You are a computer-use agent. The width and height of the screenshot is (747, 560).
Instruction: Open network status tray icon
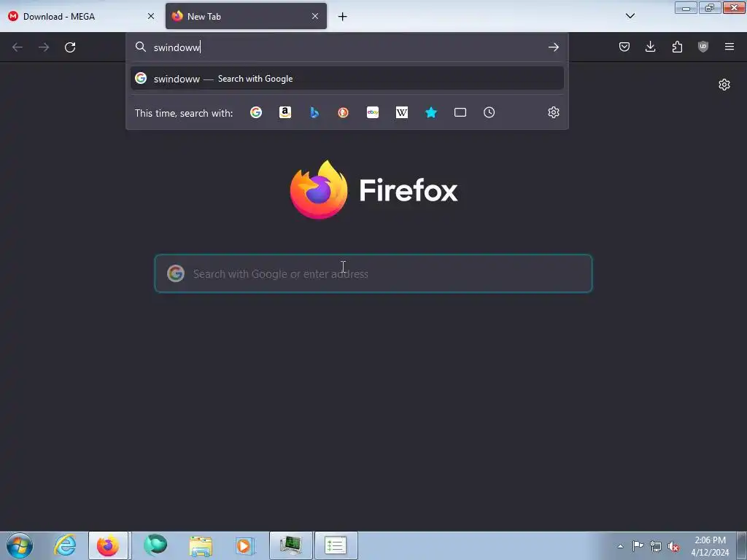(x=656, y=546)
